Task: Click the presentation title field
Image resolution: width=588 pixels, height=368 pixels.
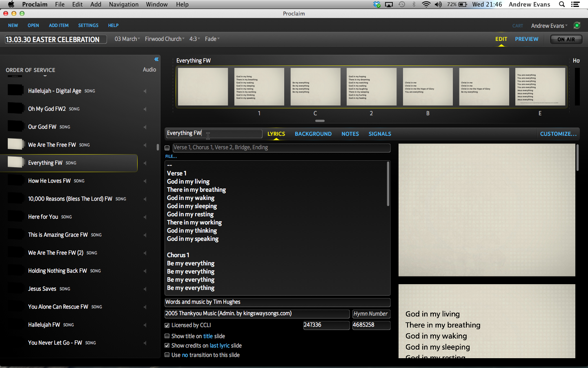Action: pos(56,39)
